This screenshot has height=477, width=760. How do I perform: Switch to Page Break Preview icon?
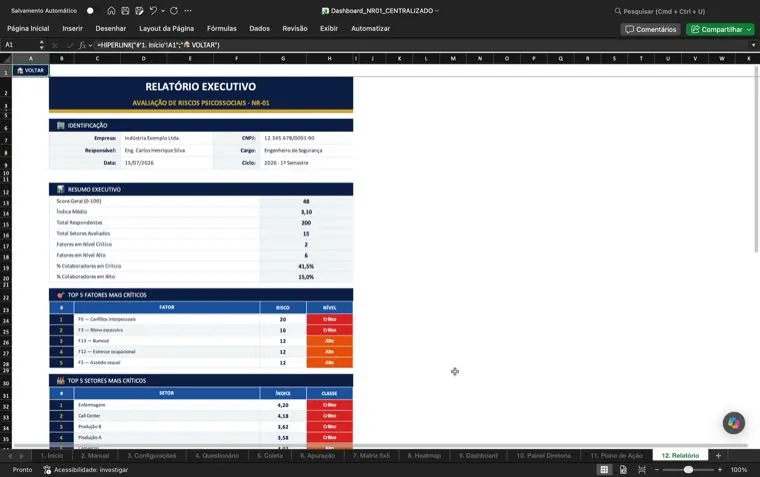[x=642, y=470]
